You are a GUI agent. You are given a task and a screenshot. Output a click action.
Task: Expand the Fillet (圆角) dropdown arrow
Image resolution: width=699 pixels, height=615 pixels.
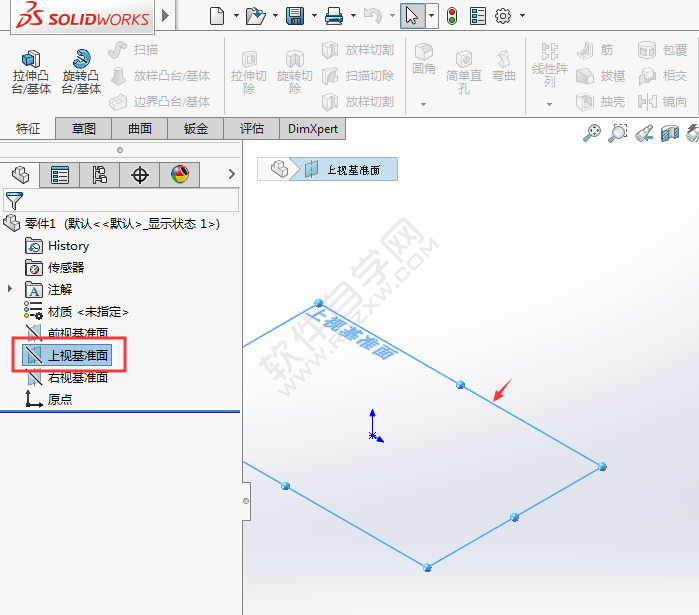(424, 104)
